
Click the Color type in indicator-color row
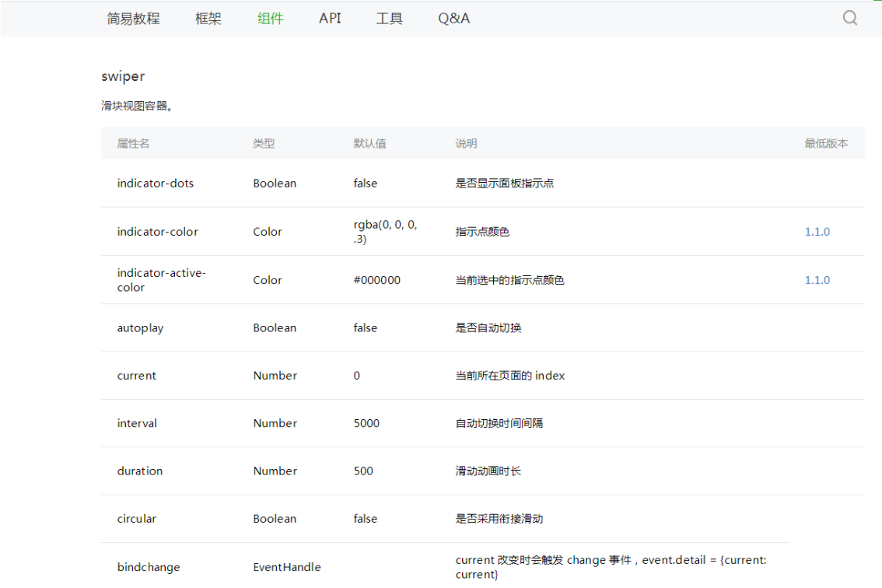click(x=268, y=232)
